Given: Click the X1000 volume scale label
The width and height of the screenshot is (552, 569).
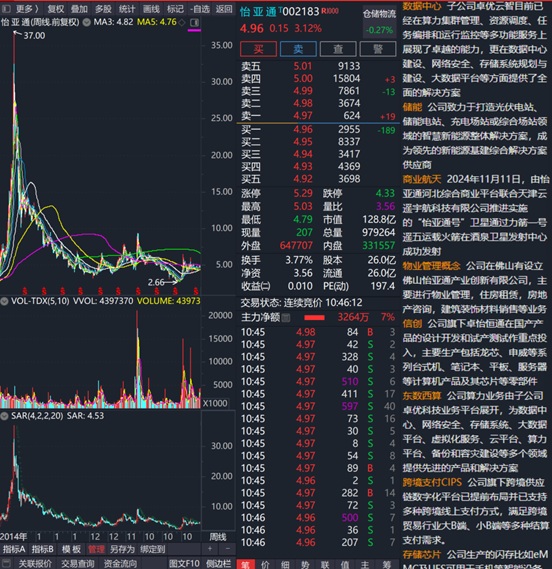Looking at the screenshot, I should coord(215,403).
